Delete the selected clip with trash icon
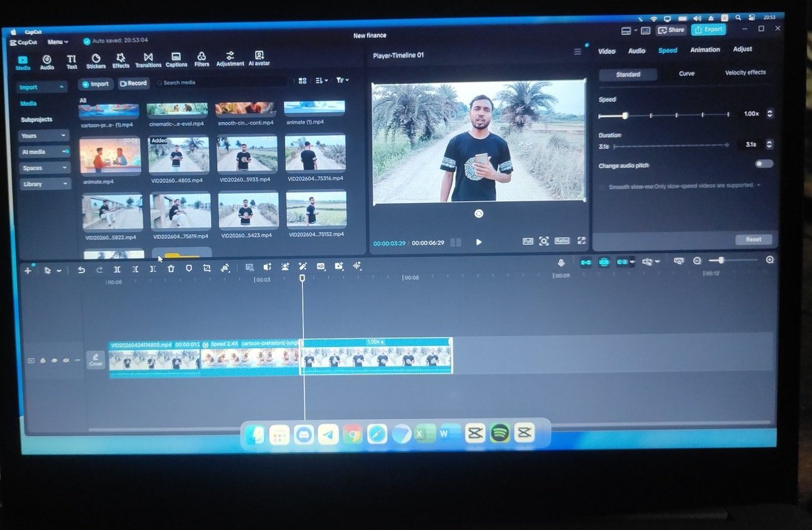 click(171, 269)
